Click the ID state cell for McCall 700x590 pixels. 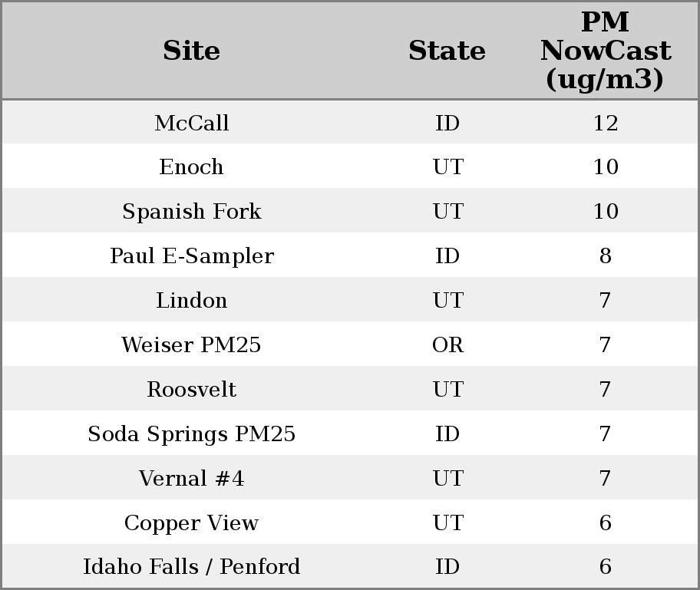[x=447, y=124]
